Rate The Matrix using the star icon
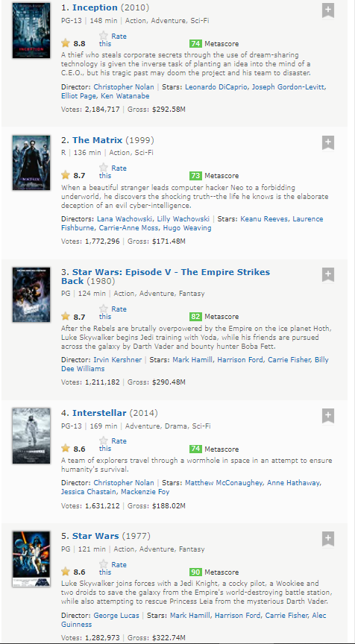This screenshot has width=355, height=644. pyautogui.click(x=104, y=168)
